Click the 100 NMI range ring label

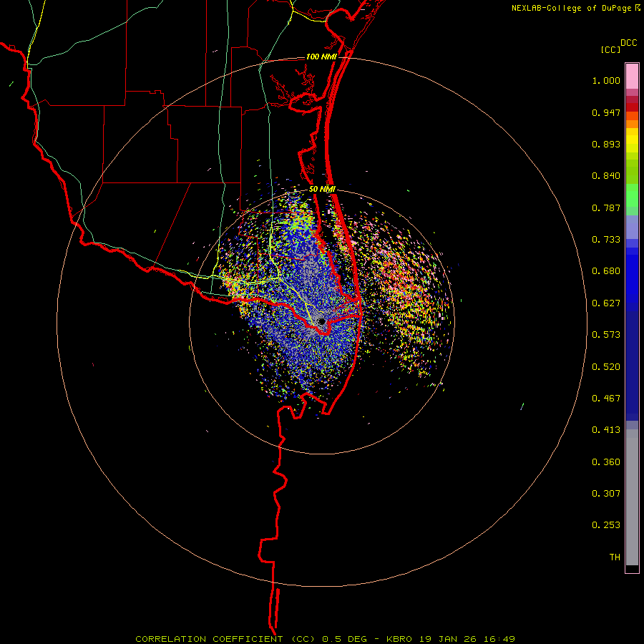click(x=321, y=57)
